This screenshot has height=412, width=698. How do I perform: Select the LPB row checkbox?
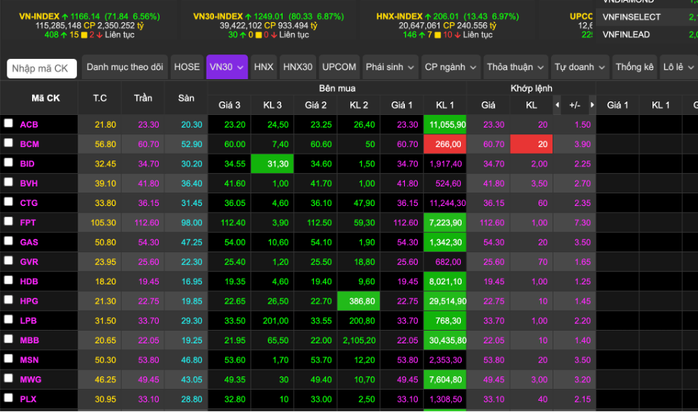(8, 319)
